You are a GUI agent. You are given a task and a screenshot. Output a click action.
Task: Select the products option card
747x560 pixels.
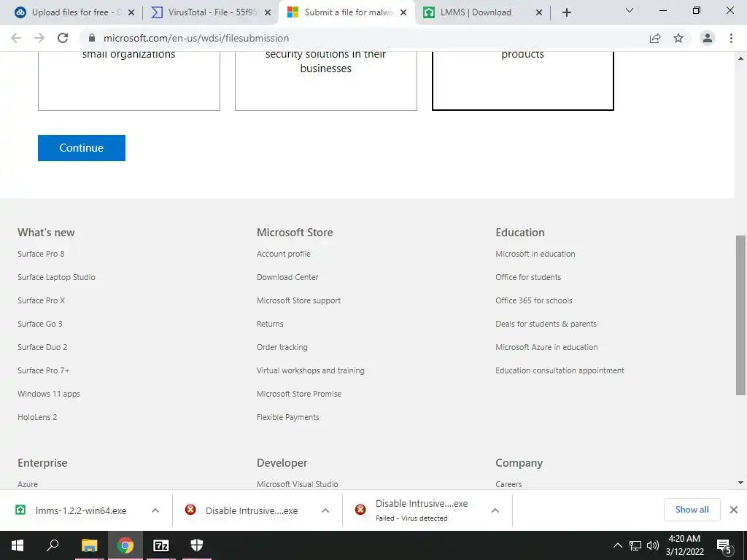tap(522, 80)
